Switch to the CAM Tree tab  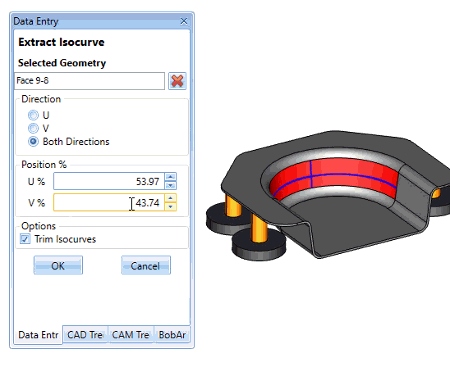131,334
